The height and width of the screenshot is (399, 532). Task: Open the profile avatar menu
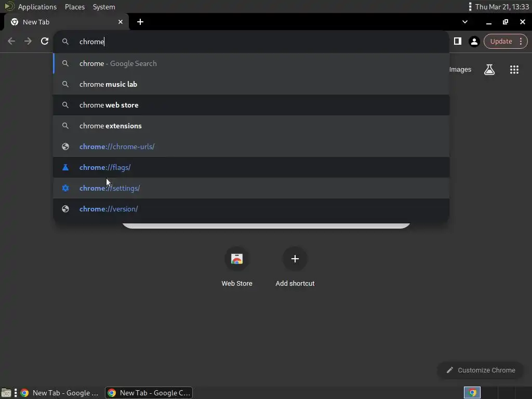[x=474, y=42]
